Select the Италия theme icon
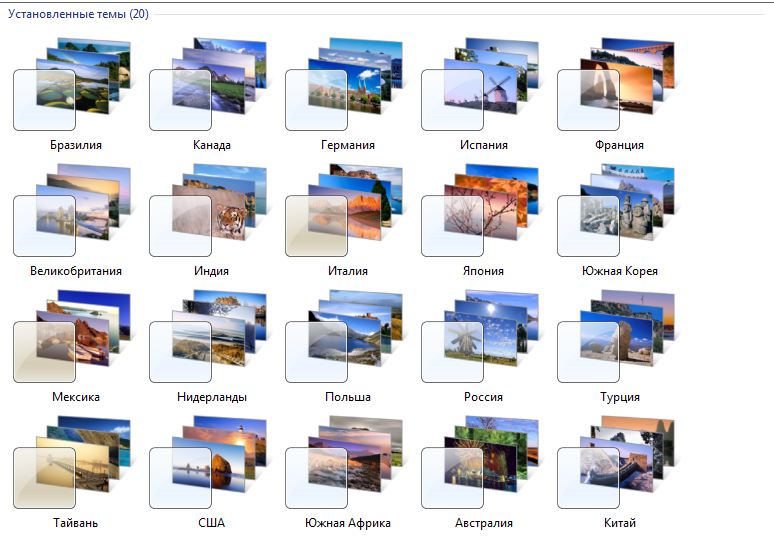This screenshot has width=774, height=543. [x=345, y=210]
